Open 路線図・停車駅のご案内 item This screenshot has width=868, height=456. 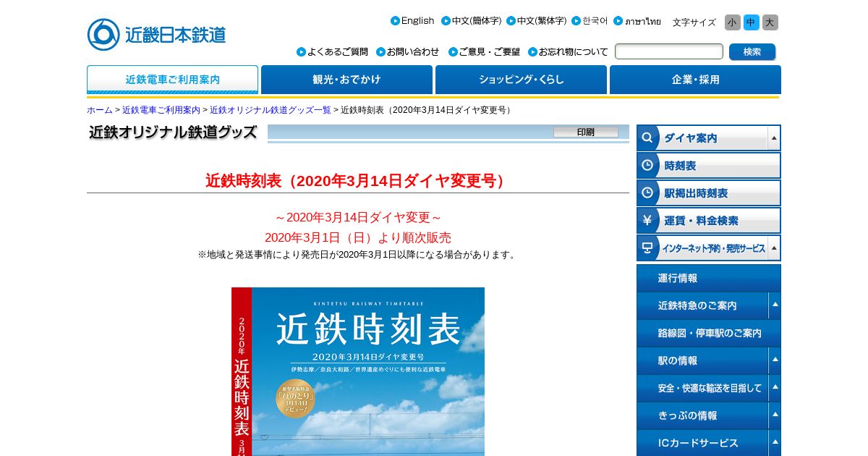pos(709,333)
